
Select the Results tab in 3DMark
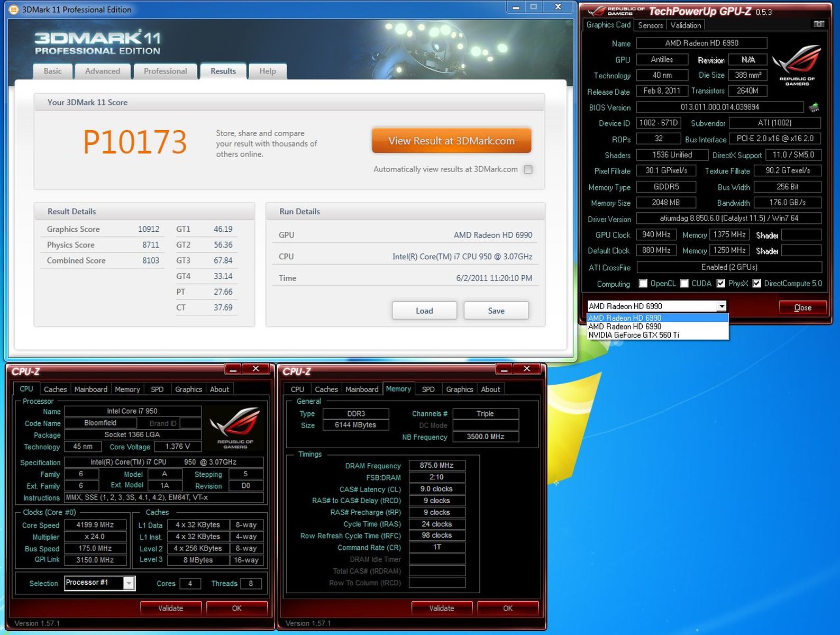click(x=223, y=71)
